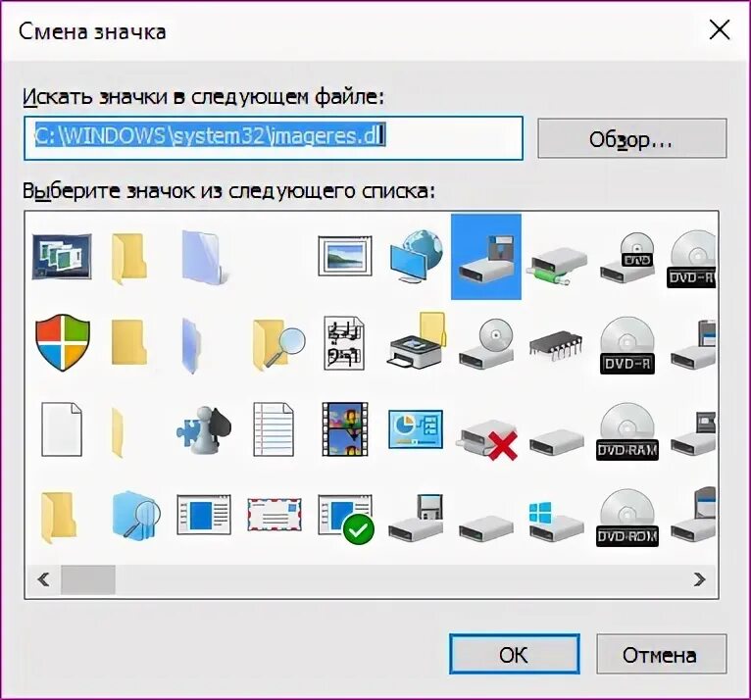This screenshot has height=700, width=751.
Task: Select the blue panel with pie chart icon
Action: pyautogui.click(x=416, y=429)
